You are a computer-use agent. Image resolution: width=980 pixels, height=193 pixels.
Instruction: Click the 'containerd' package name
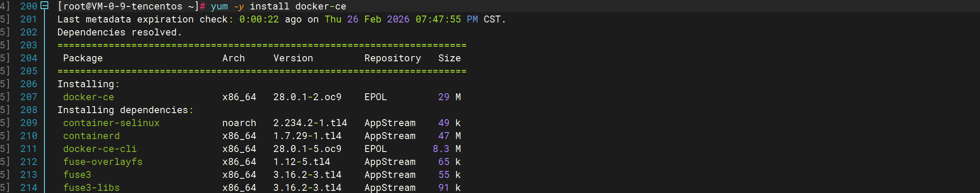(91, 136)
